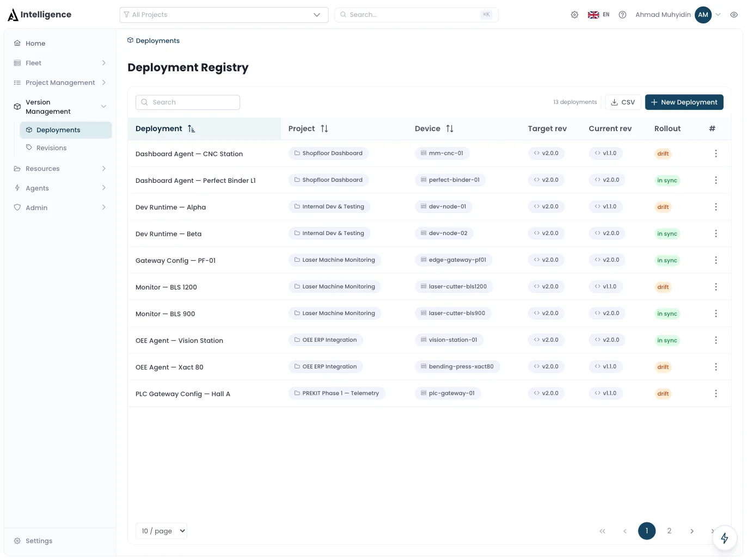
Task: Sort by Device column sort icon
Action: (x=450, y=129)
